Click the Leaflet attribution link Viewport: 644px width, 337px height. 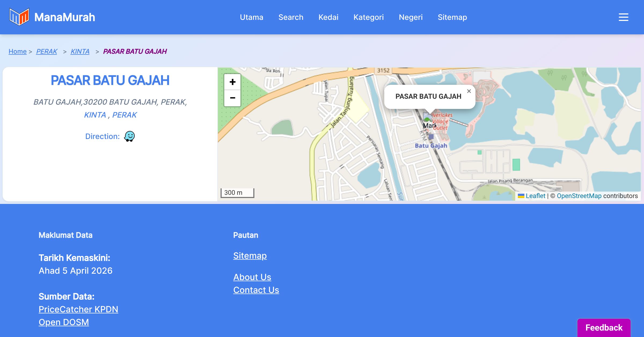click(x=535, y=196)
